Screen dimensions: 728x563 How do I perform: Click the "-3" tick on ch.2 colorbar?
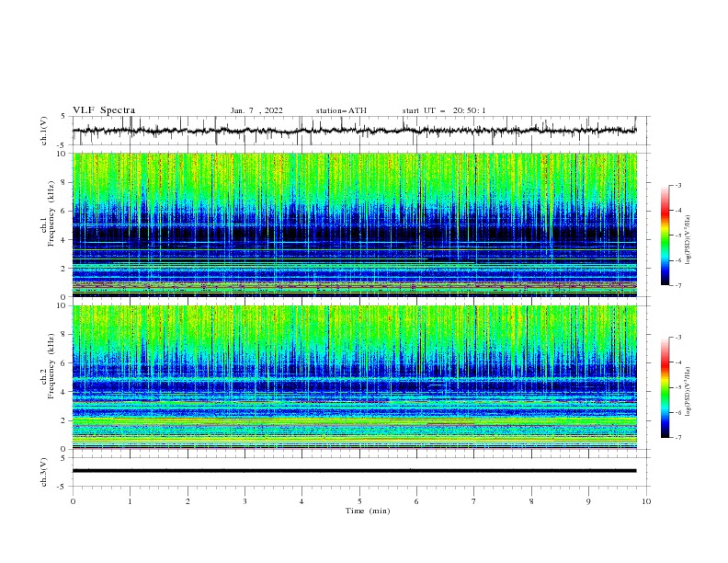click(677, 338)
